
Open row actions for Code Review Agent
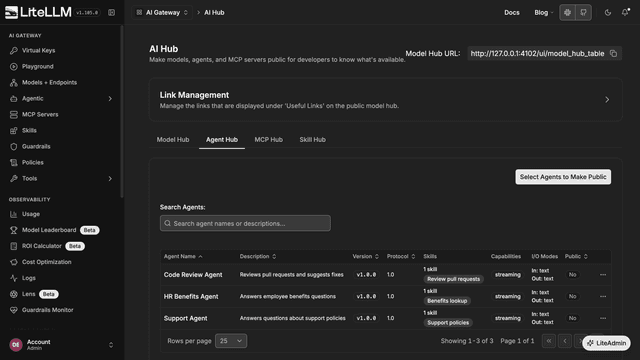tap(603, 275)
